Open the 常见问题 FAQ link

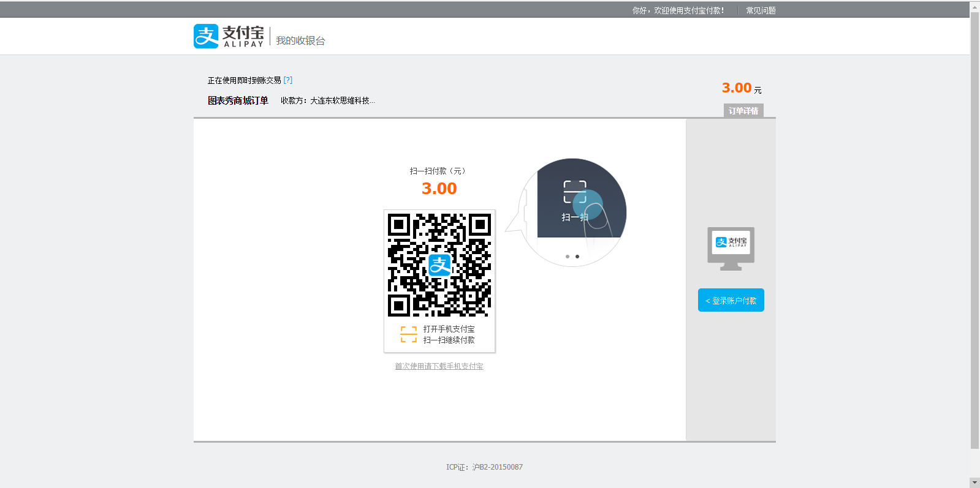click(x=761, y=10)
